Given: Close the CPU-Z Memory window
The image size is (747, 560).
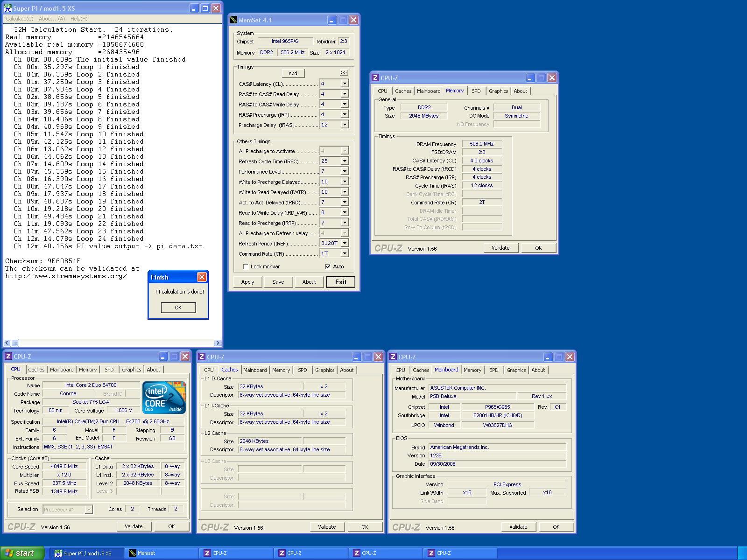Looking at the screenshot, I should (552, 78).
